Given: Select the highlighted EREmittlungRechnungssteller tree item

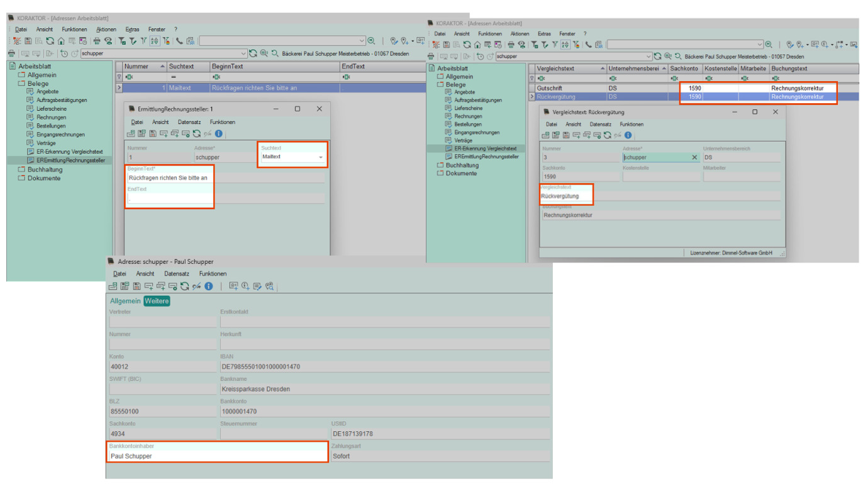Looking at the screenshot, I should click(x=70, y=161).
